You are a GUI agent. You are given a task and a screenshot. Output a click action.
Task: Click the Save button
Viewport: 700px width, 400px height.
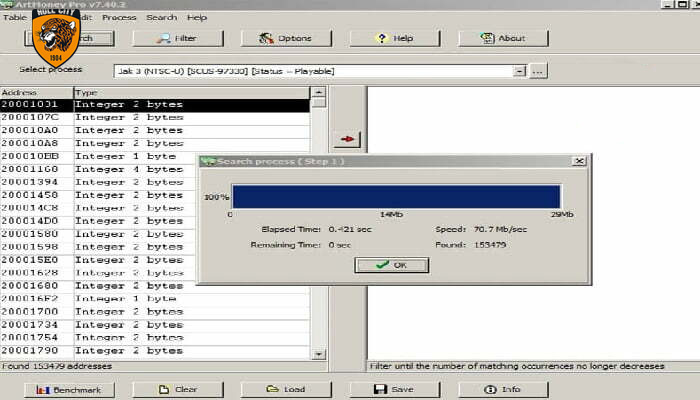pyautogui.click(x=395, y=390)
